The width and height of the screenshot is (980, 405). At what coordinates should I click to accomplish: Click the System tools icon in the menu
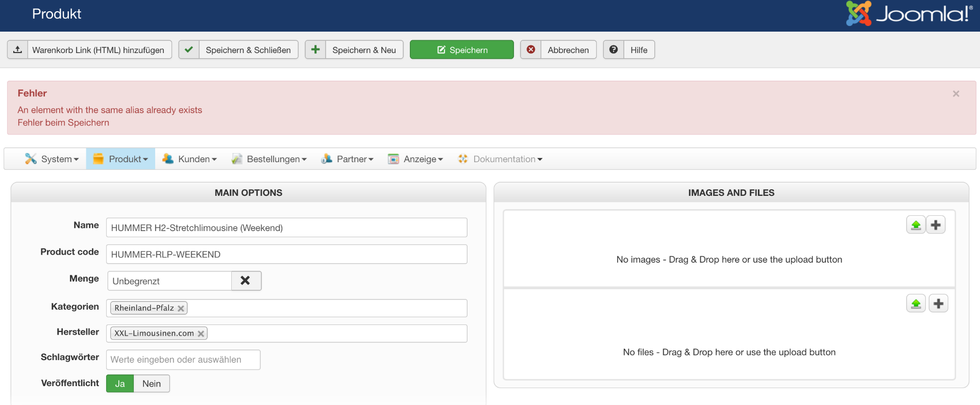click(x=31, y=159)
